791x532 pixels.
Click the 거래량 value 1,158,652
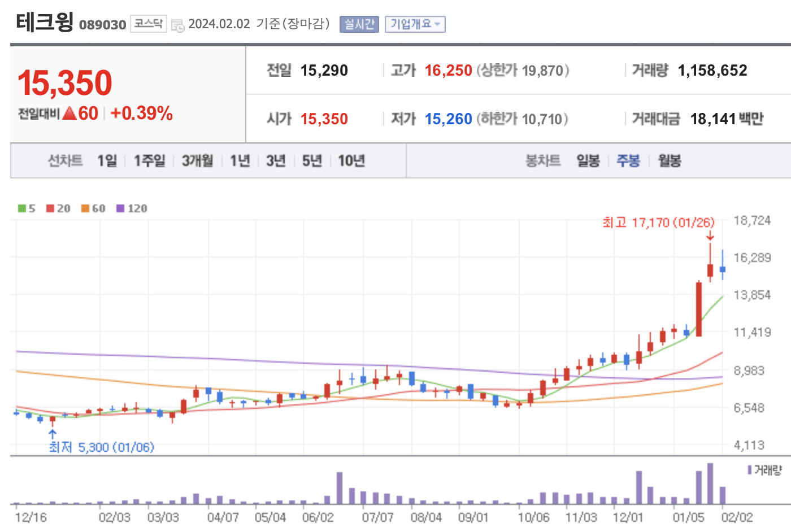coord(712,71)
